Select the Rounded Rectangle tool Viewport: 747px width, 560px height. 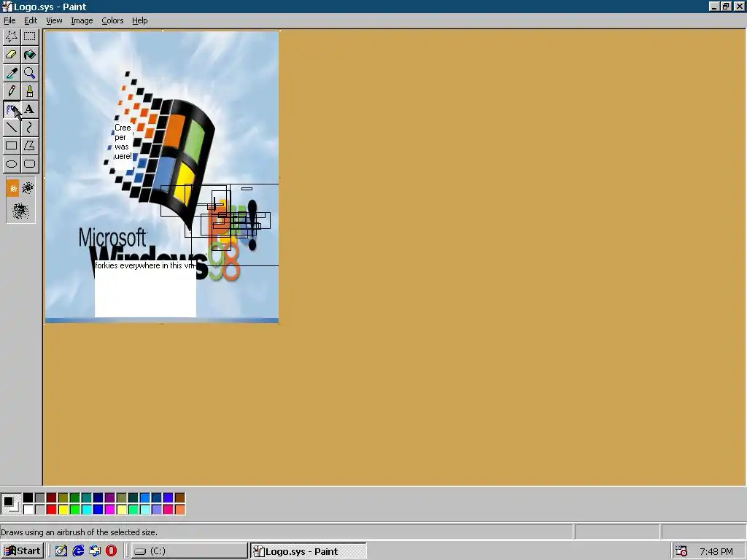tap(29, 164)
